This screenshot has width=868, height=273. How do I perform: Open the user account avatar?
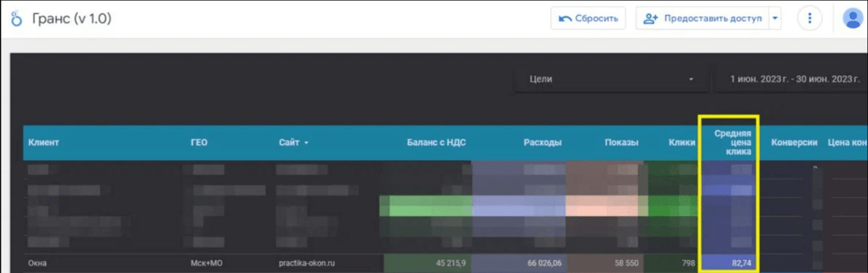pos(852,18)
